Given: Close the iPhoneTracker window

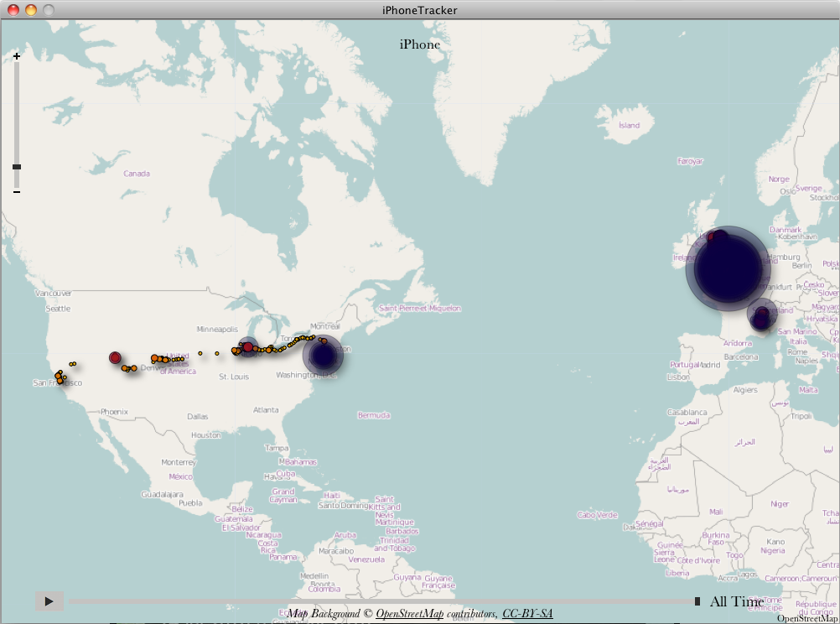Looking at the screenshot, I should pos(13,10).
